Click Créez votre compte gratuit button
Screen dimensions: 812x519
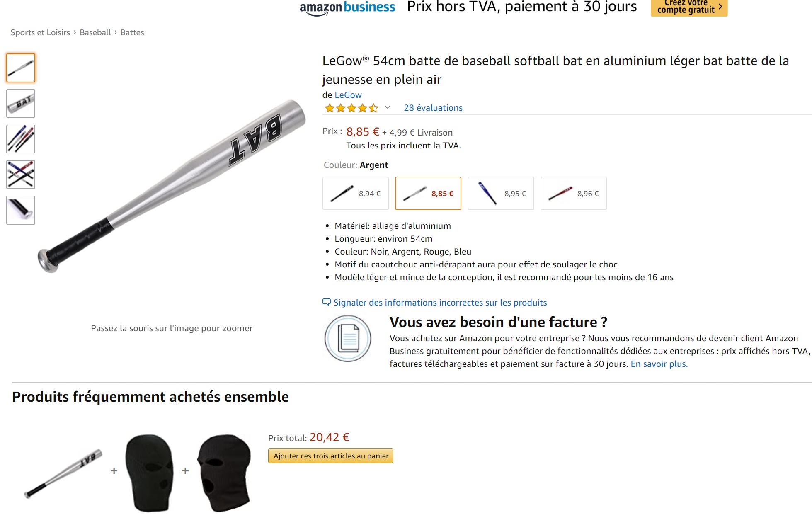(689, 7)
